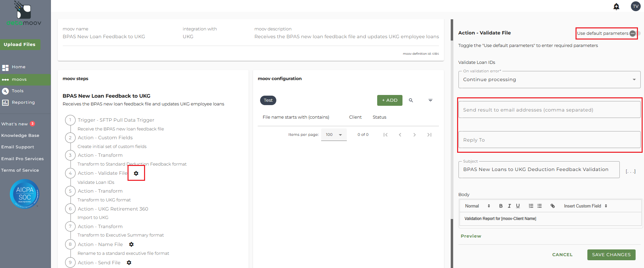Open the Insert Custom Field dropdown

[x=586, y=206]
